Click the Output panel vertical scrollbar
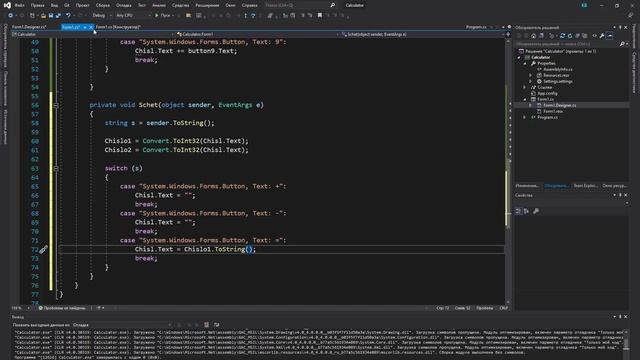Viewport: 640px width, 360px height. pos(626,343)
